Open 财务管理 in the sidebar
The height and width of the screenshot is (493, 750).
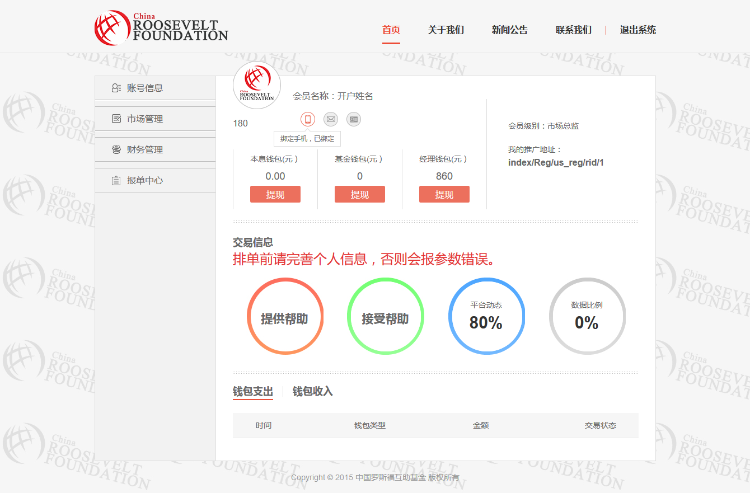[x=155, y=150]
